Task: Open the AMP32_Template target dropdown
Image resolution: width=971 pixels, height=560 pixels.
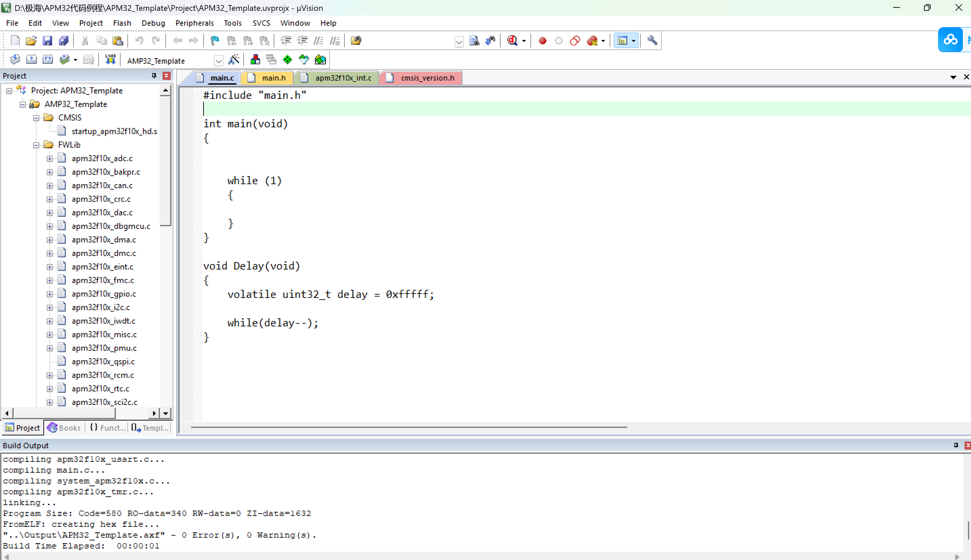Action: click(x=218, y=61)
